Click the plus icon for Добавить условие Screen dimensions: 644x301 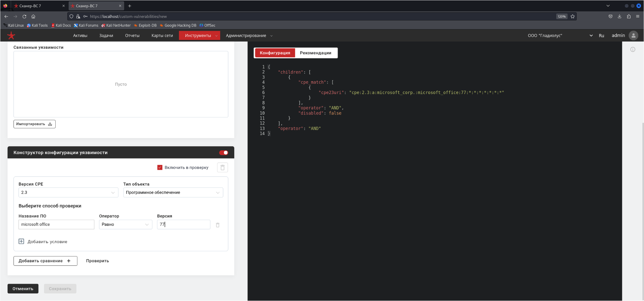pyautogui.click(x=21, y=241)
